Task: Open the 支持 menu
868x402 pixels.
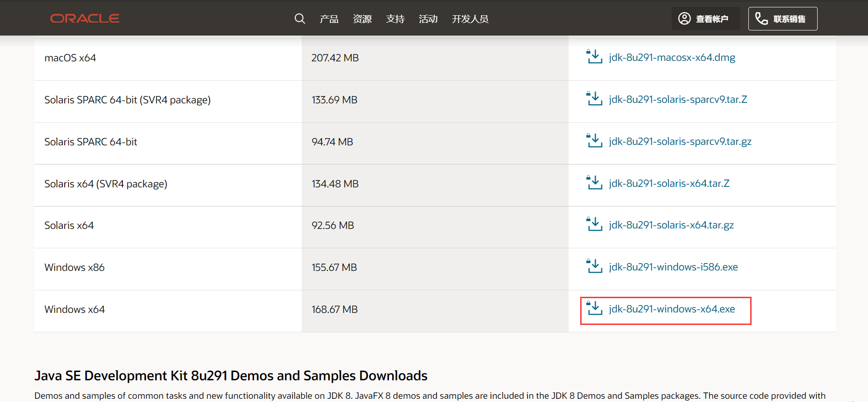Action: click(x=395, y=19)
